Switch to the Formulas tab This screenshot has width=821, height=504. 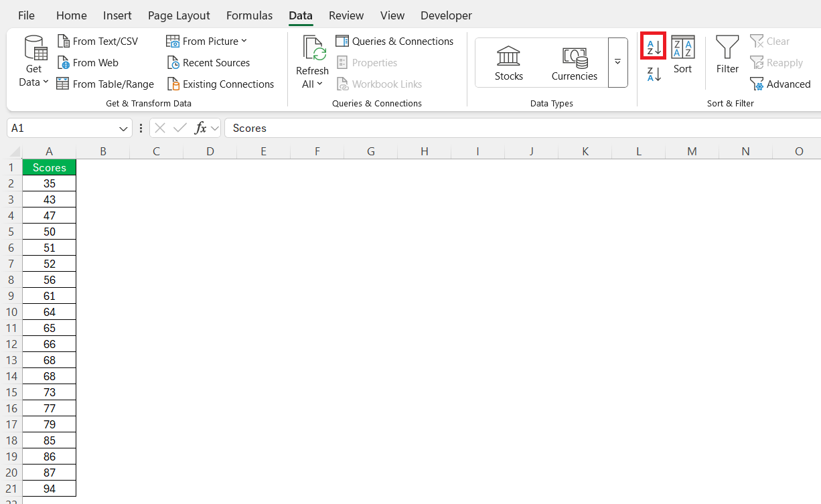pos(250,15)
